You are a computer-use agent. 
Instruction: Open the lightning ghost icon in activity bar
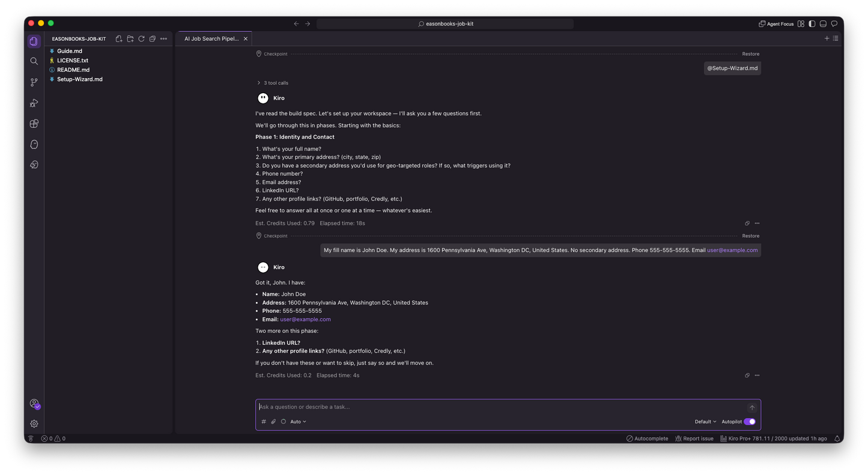(34, 165)
